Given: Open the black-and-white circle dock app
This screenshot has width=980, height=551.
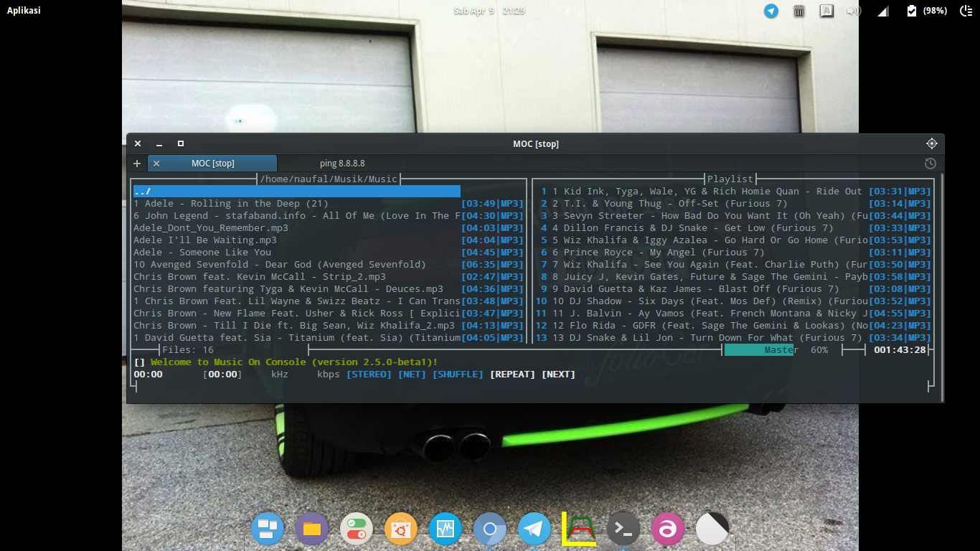Looking at the screenshot, I should point(712,529).
